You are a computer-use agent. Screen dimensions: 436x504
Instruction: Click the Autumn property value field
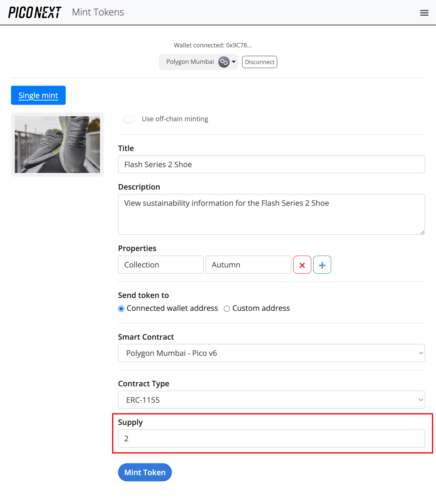(248, 265)
